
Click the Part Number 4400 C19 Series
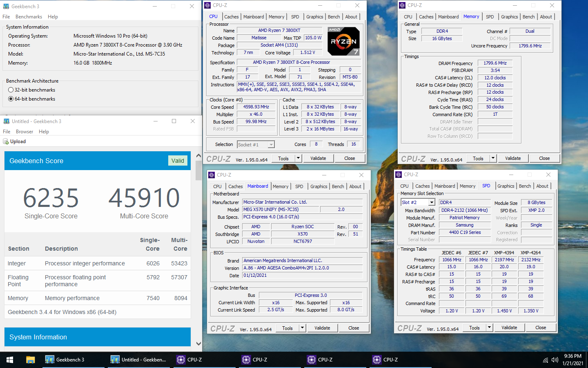click(465, 232)
